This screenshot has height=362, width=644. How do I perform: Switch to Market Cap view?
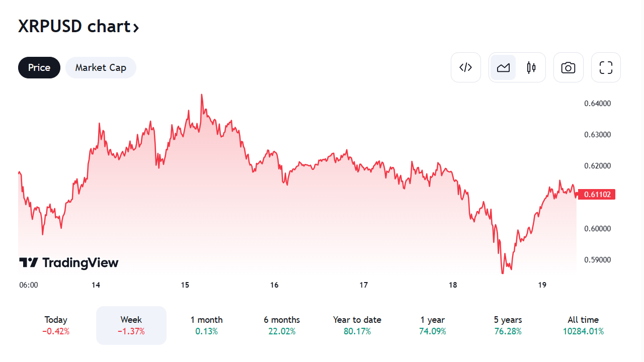coord(101,67)
